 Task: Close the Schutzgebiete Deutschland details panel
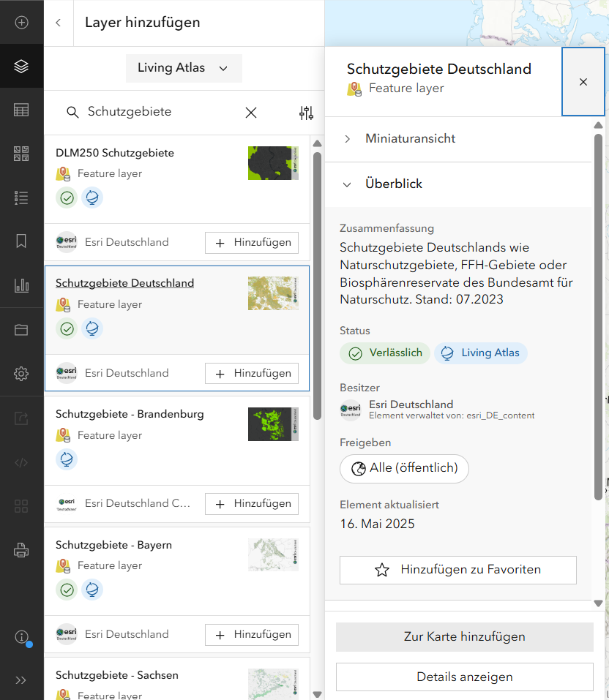(x=583, y=82)
